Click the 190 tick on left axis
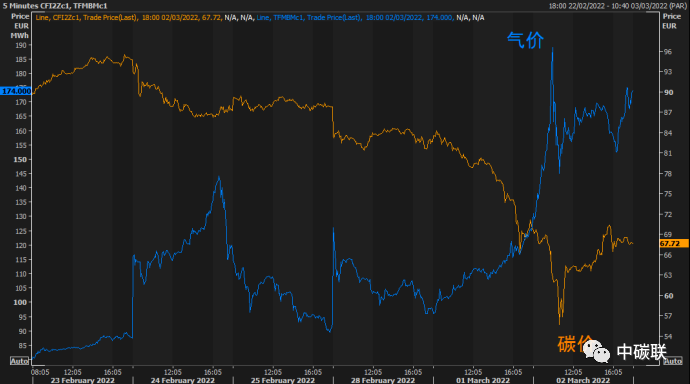The width and height of the screenshot is (690, 384). [x=20, y=45]
